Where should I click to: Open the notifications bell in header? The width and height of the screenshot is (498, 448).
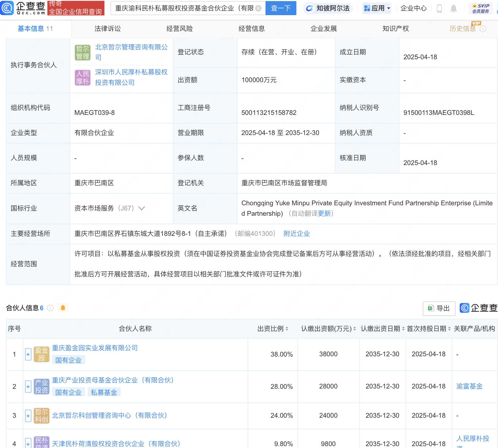tap(453, 9)
